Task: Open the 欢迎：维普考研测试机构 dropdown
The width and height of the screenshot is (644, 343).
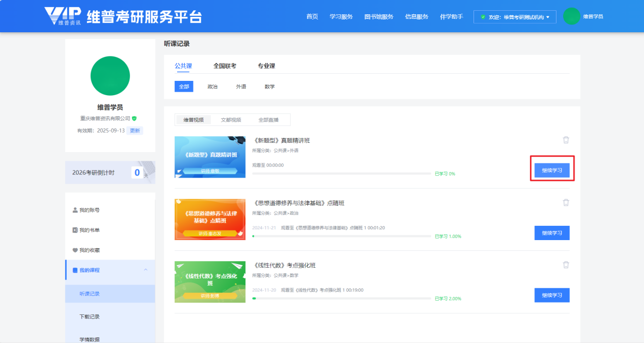Action: click(x=514, y=17)
